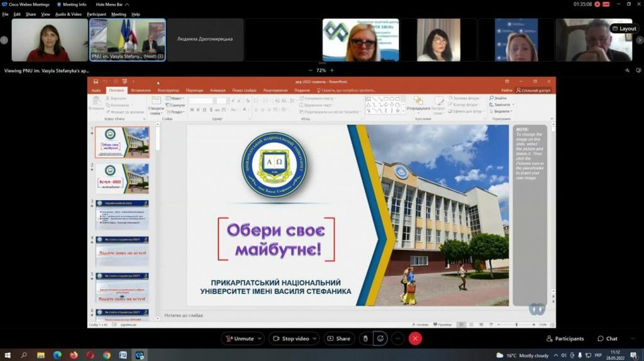
Task: Zoom out shared content with minus icon
Action: [310, 70]
